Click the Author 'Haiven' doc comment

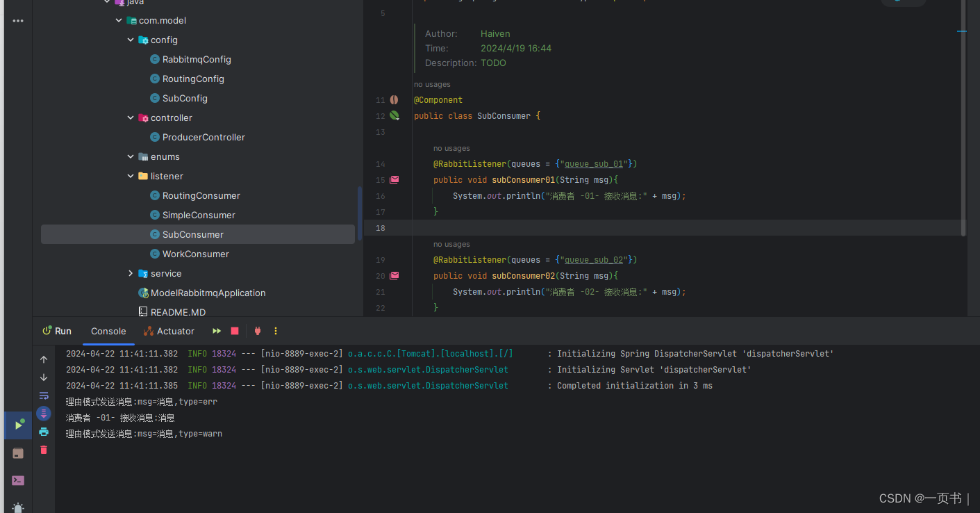495,33
